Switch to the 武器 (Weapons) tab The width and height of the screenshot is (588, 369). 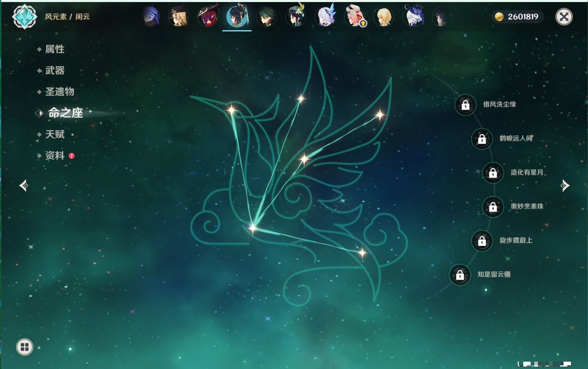pos(55,71)
